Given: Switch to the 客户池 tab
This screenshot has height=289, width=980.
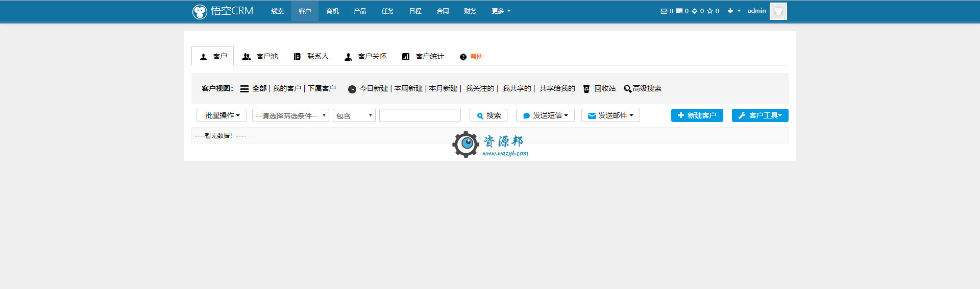Looking at the screenshot, I should point(260,56).
